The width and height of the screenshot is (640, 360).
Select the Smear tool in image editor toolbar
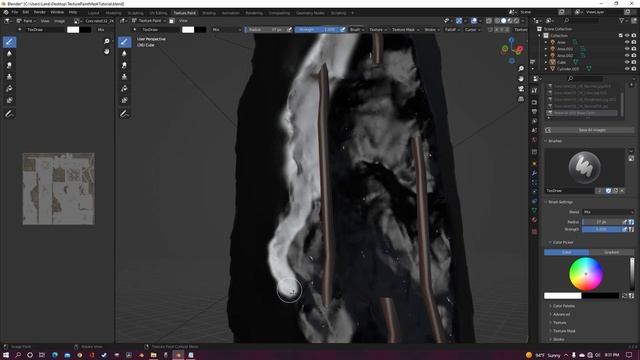point(9,65)
